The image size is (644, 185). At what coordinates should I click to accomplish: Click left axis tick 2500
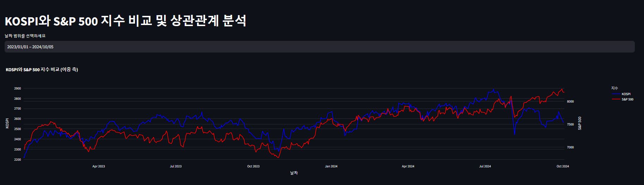[x=17, y=129]
